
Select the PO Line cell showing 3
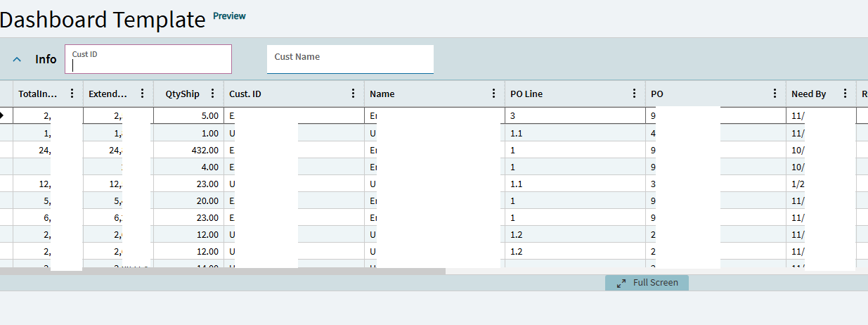[575, 115]
